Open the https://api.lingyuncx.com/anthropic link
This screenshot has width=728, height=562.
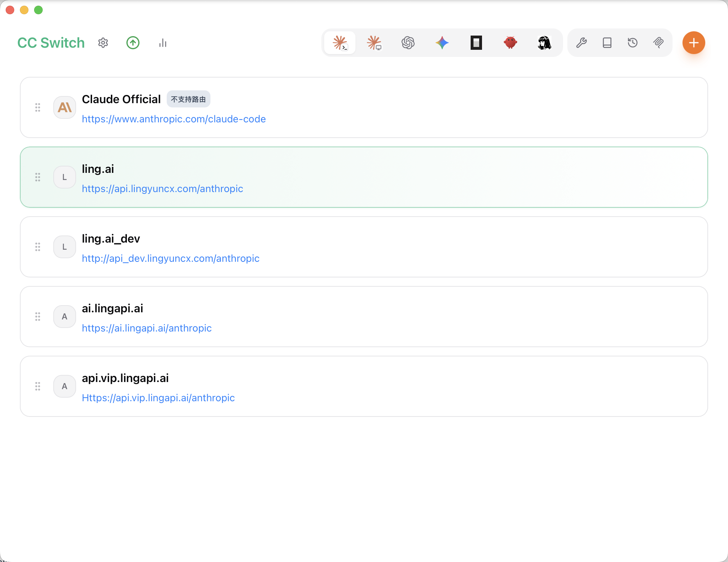[x=162, y=189]
